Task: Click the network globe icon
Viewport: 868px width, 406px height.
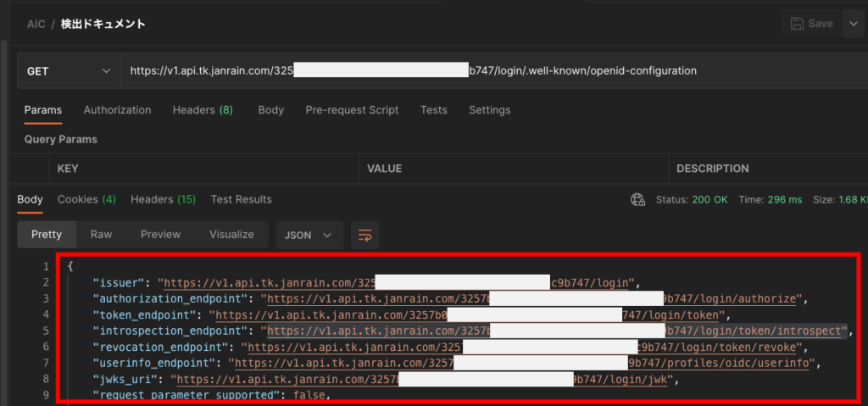Action: 638,200
